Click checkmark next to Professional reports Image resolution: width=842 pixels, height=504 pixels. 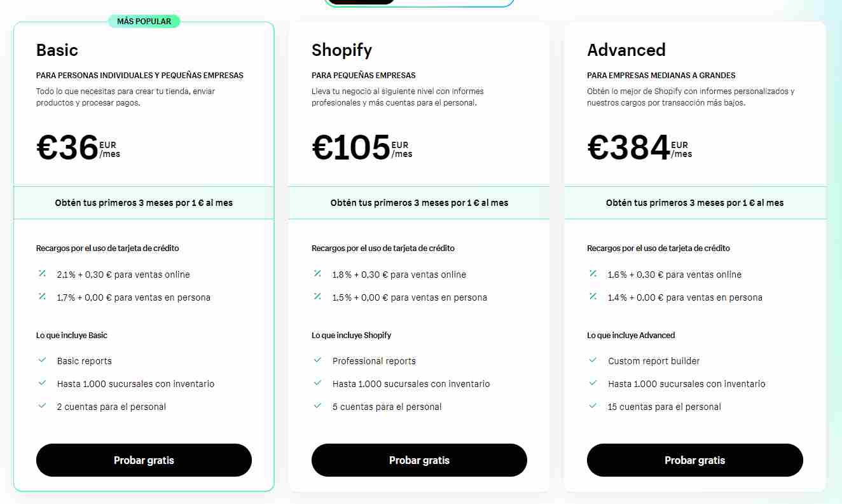[317, 360]
